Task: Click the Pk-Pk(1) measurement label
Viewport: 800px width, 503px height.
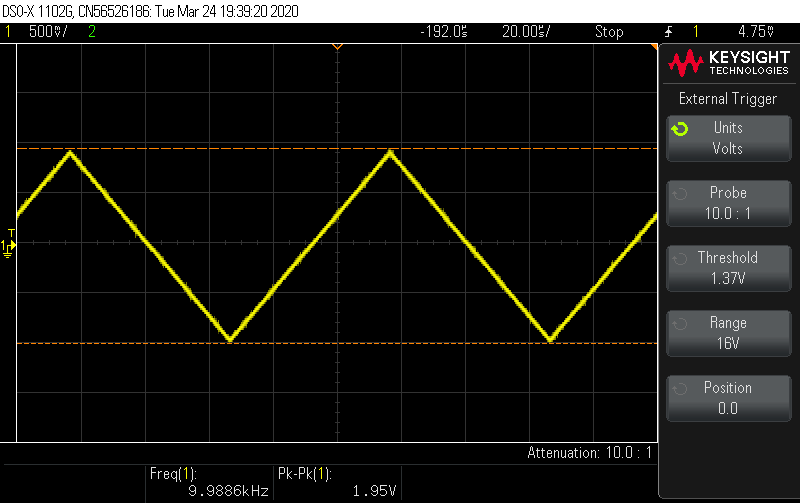Action: [x=305, y=474]
